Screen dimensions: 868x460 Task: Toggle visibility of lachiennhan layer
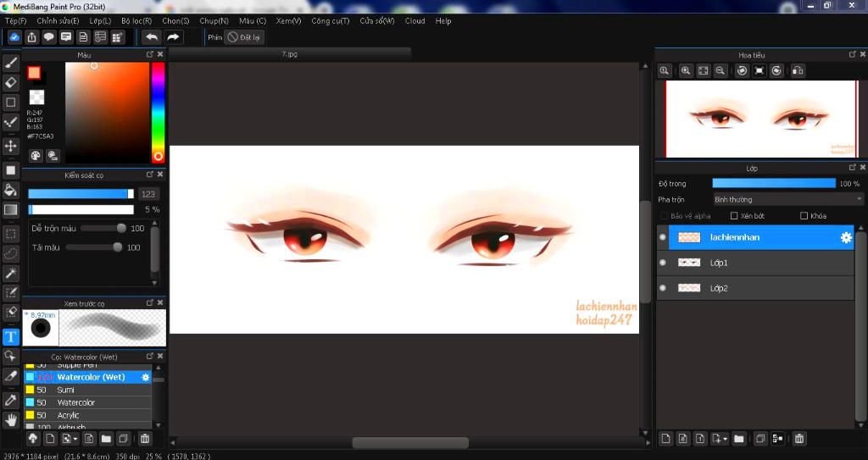(x=663, y=237)
